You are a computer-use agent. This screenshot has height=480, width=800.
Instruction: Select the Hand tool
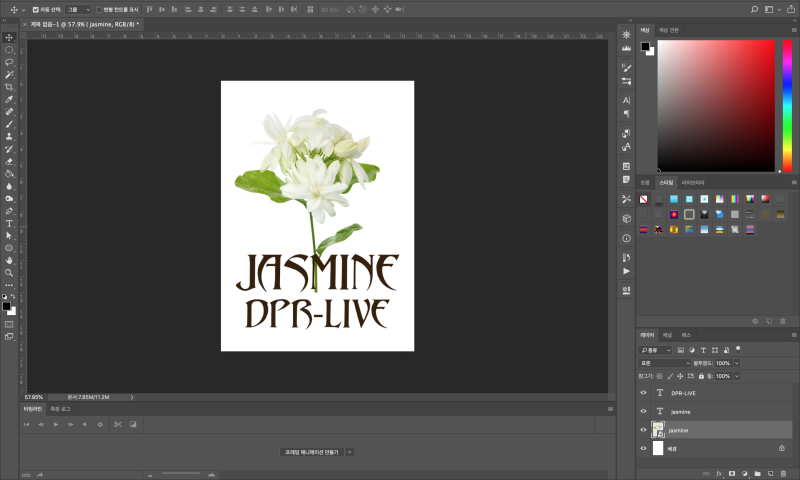pos(9,260)
